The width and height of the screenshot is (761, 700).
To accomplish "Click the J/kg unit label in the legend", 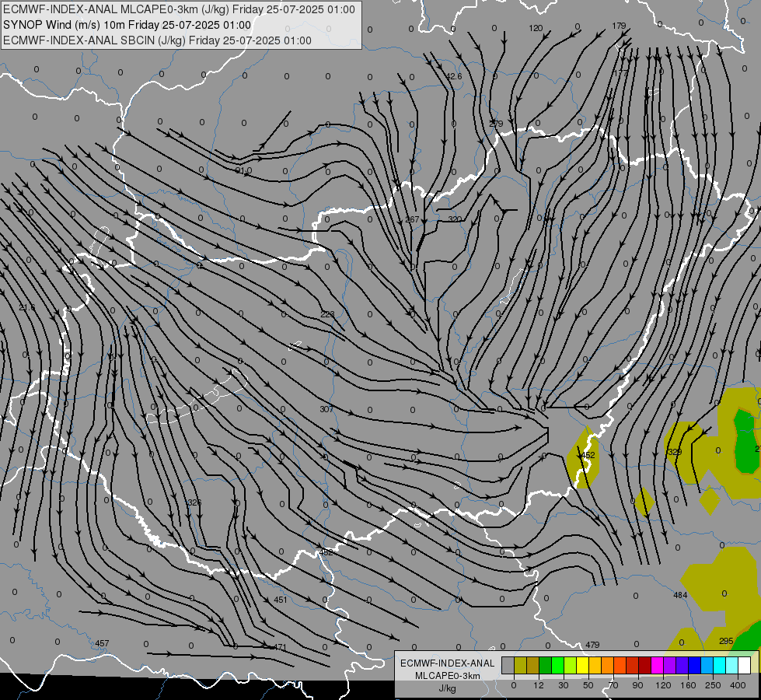I will click(x=448, y=688).
